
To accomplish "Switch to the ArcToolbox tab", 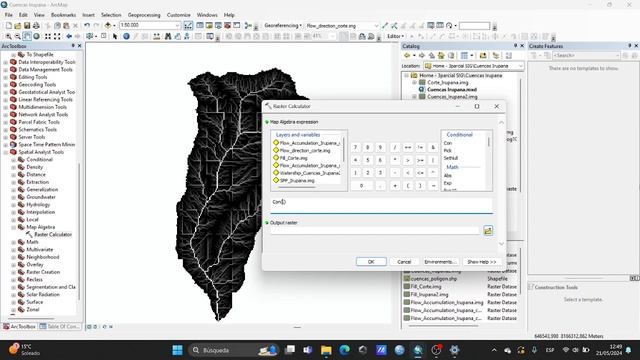I will point(20,327).
